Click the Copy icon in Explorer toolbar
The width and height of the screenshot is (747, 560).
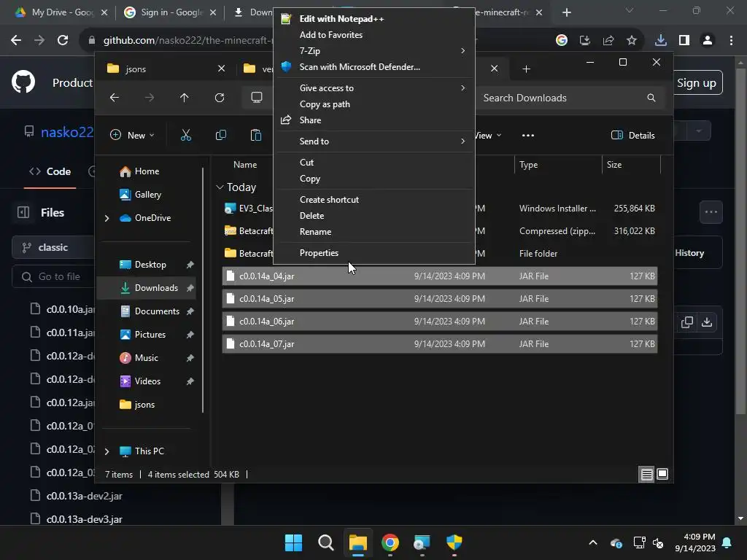point(220,135)
